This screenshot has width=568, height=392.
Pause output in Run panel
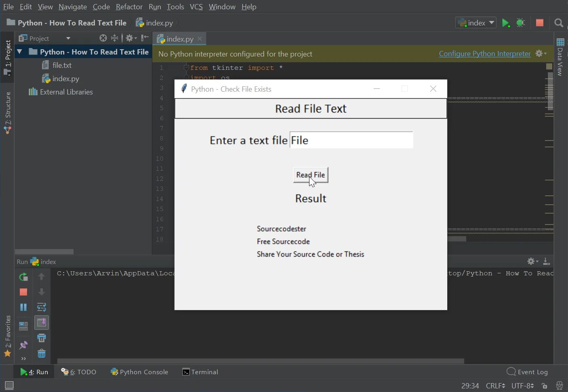(23, 307)
